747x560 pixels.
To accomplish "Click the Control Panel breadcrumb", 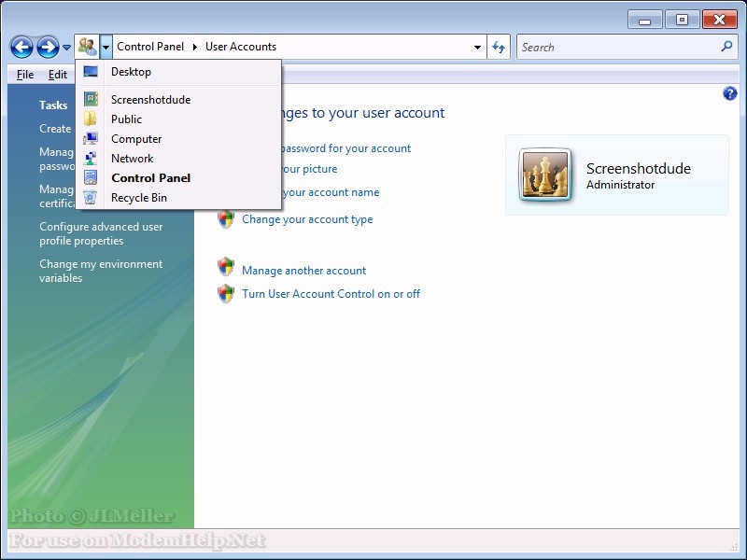I will 150,47.
